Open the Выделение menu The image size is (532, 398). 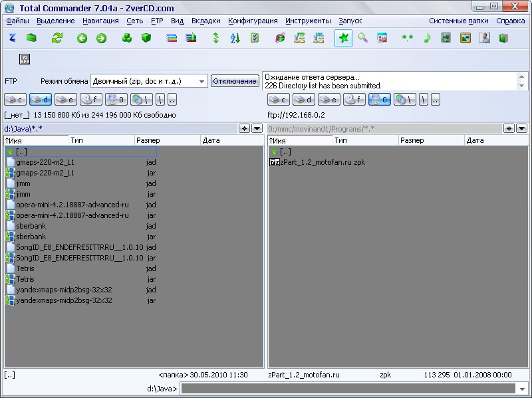56,21
